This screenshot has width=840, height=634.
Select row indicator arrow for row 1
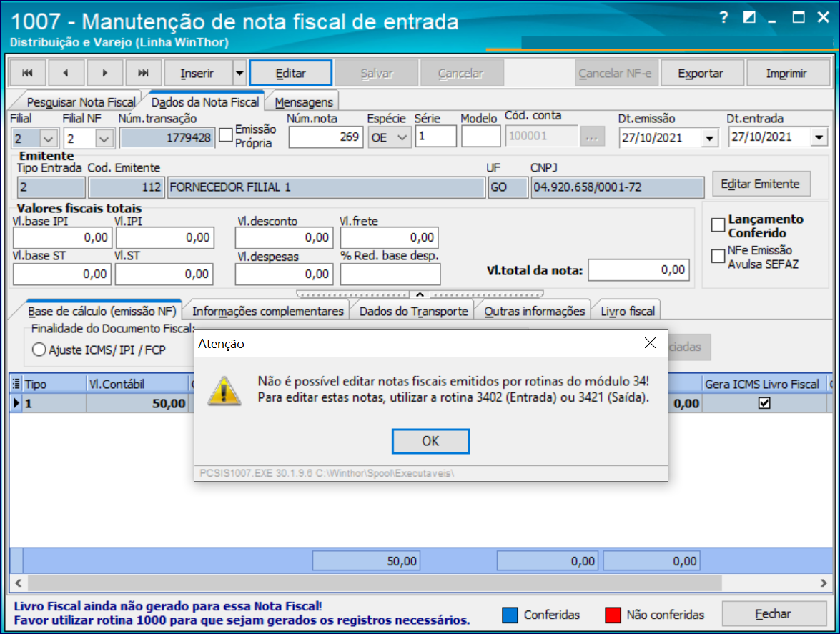(x=16, y=403)
